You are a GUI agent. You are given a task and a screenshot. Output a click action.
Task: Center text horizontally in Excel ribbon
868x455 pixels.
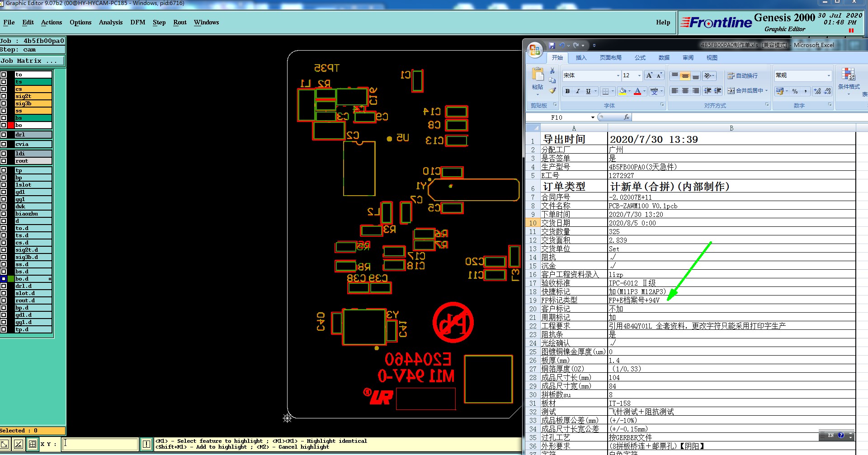685,91
